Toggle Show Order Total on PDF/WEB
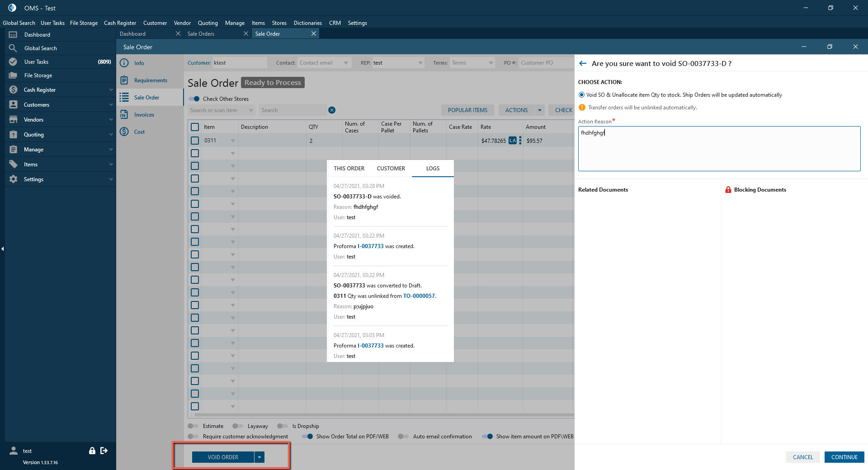 307,437
